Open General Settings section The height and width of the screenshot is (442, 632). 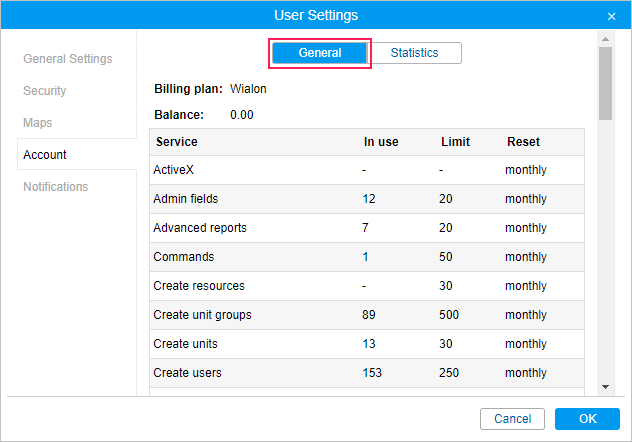68,59
